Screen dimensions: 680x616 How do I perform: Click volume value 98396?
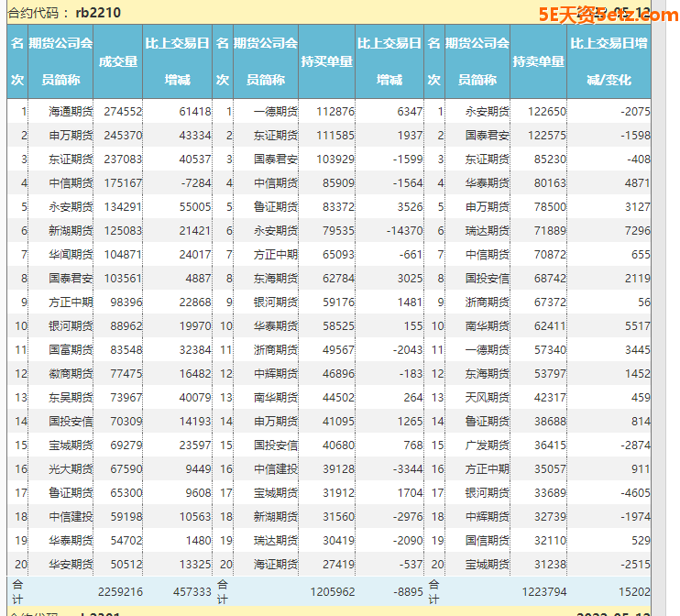126,302
